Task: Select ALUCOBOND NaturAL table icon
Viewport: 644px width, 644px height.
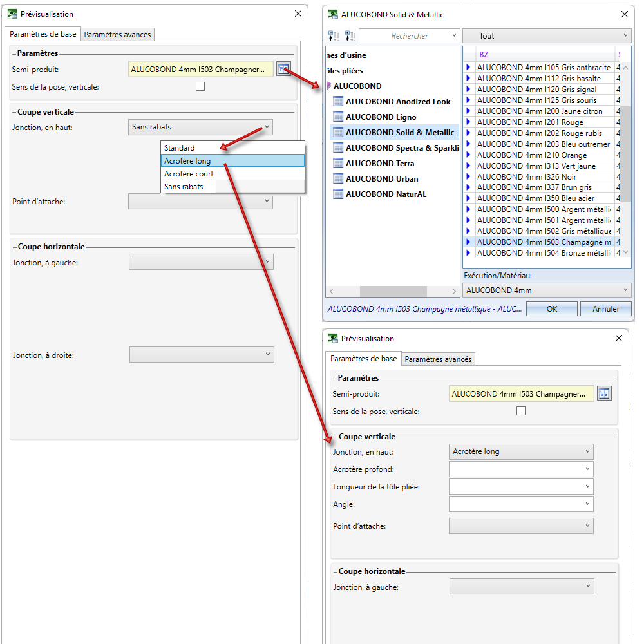Action: (x=338, y=194)
